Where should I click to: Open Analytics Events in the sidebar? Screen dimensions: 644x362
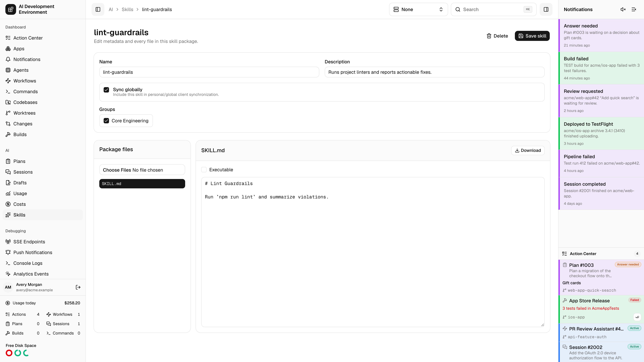point(43,274)
